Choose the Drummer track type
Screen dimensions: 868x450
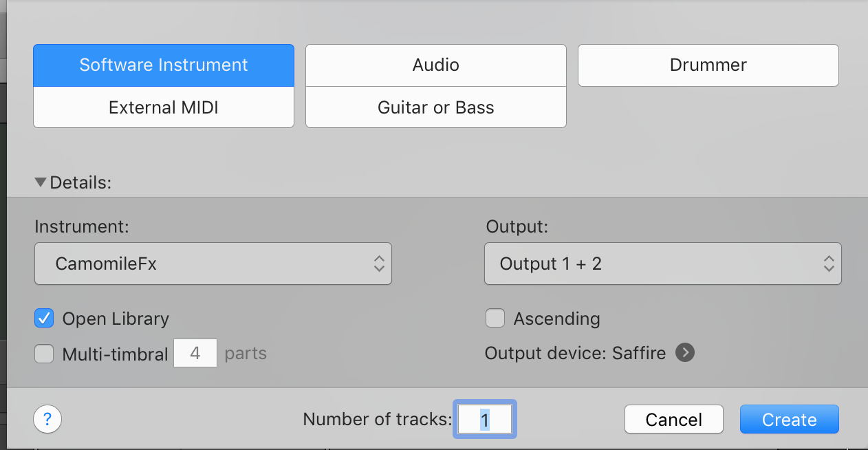(708, 65)
